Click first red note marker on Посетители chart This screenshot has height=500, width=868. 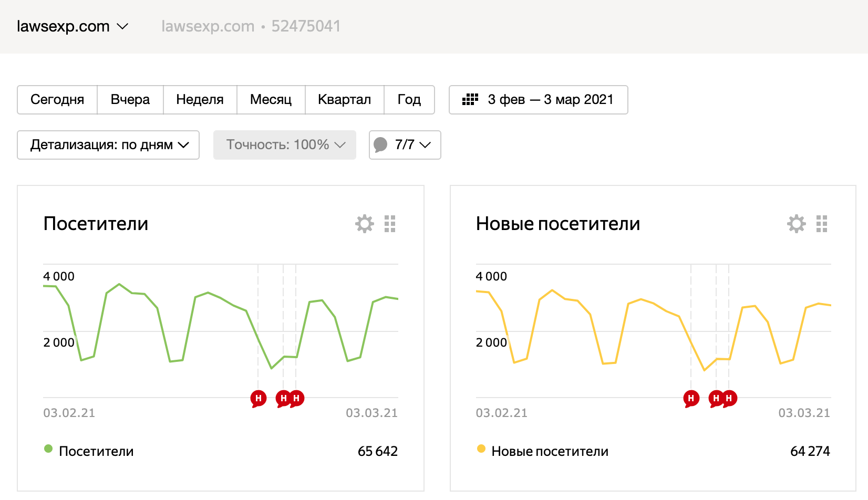tap(258, 399)
